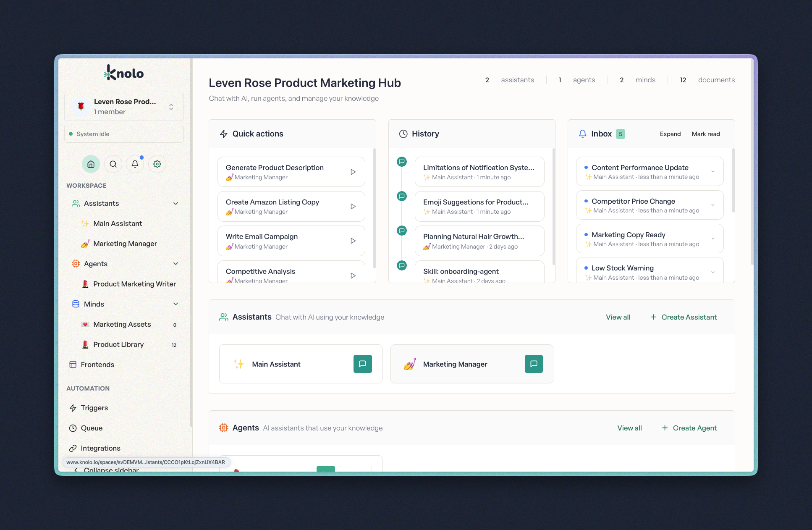Click the System idle status indicator

coord(124,134)
